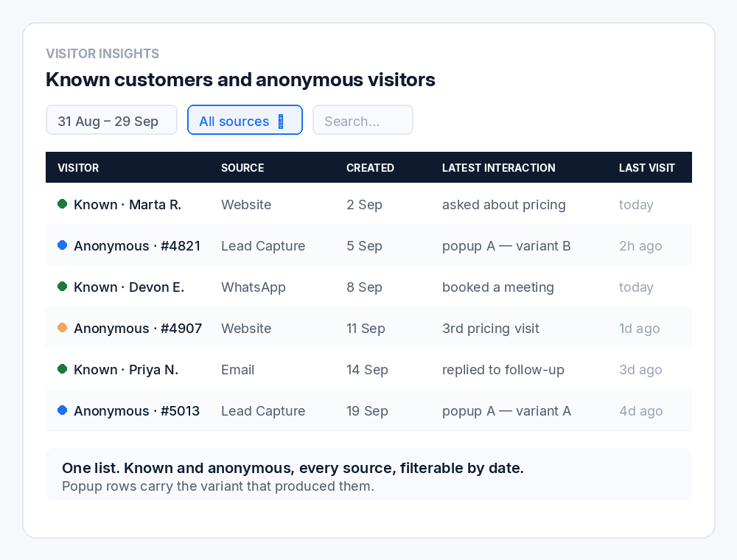Sort by the SOURCE column header
The image size is (737, 560).
coord(242,168)
